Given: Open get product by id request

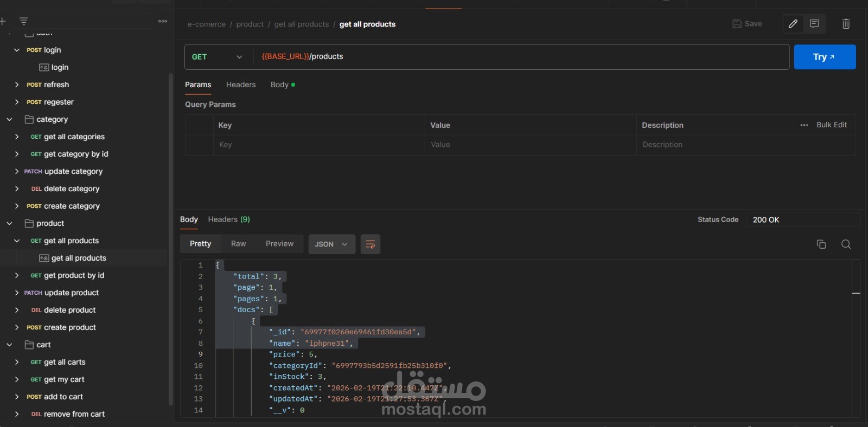Looking at the screenshot, I should [74, 275].
